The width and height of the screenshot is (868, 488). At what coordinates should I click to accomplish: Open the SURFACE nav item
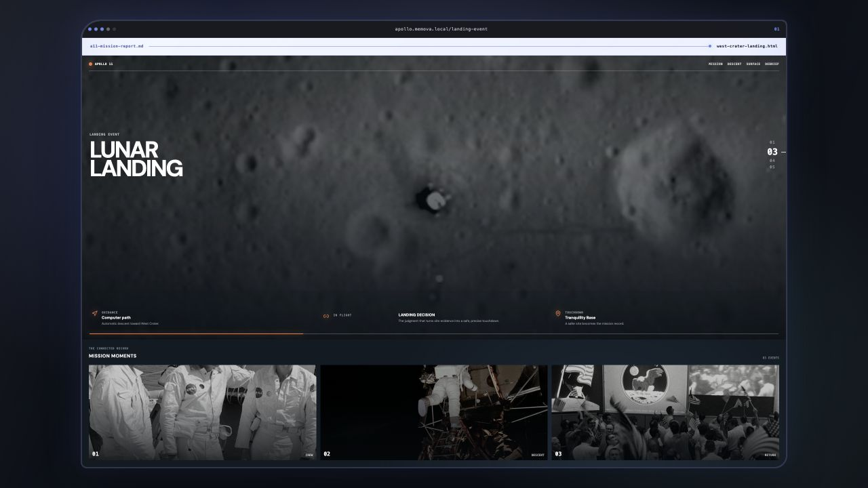point(753,64)
